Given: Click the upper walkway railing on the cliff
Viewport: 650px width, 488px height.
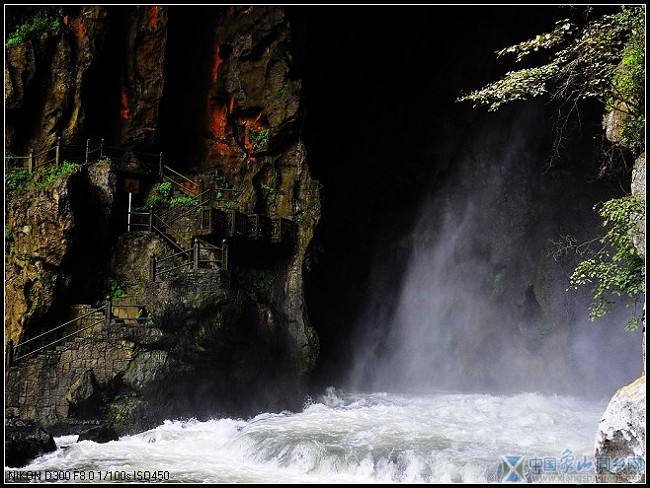Looking at the screenshot, I should (x=60, y=153).
